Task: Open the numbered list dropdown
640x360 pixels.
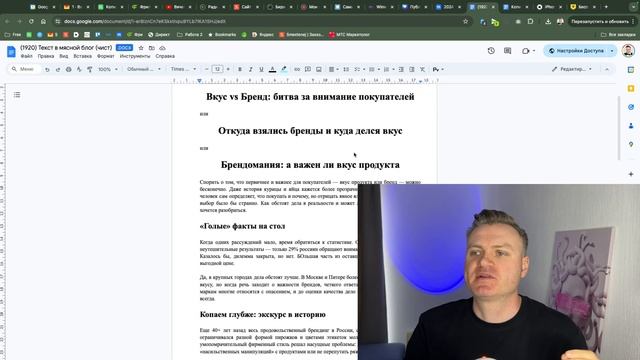Action: (x=389, y=69)
